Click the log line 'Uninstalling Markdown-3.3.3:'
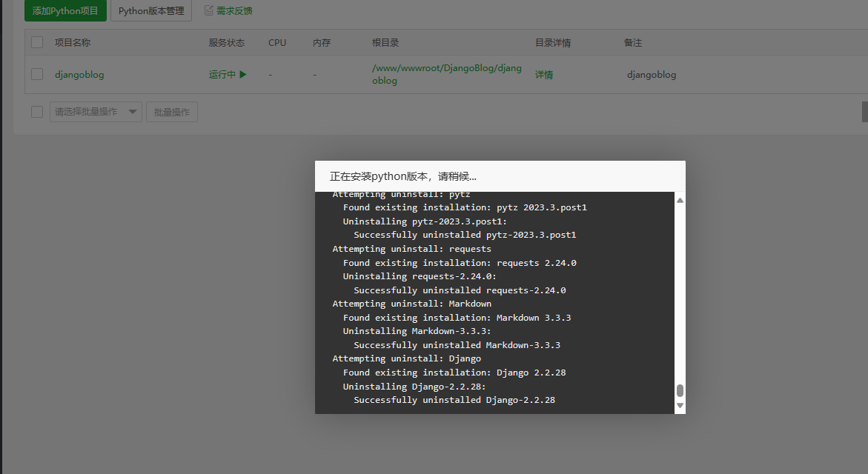 click(417, 331)
